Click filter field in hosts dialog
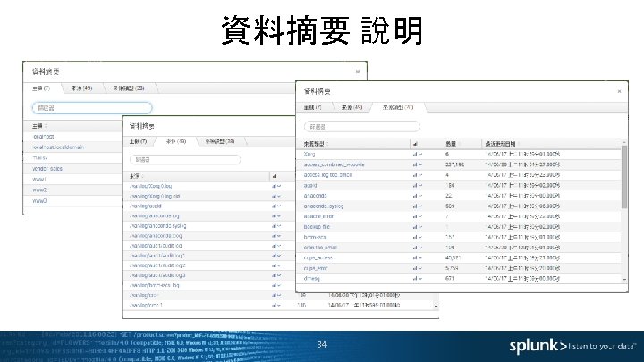This screenshot has width=644, height=362. [x=92, y=108]
